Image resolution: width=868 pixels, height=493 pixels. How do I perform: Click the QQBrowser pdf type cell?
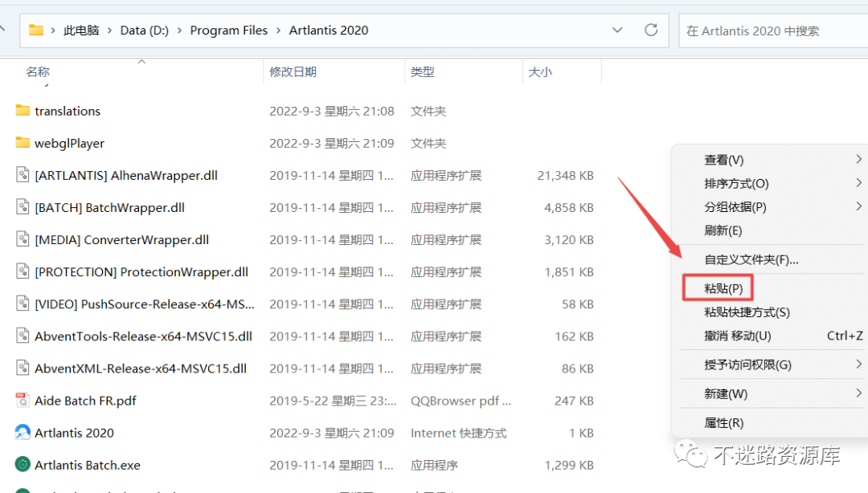tap(461, 401)
